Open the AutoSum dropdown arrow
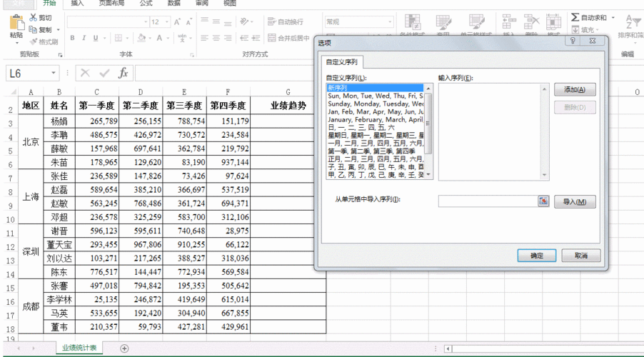 613,17
